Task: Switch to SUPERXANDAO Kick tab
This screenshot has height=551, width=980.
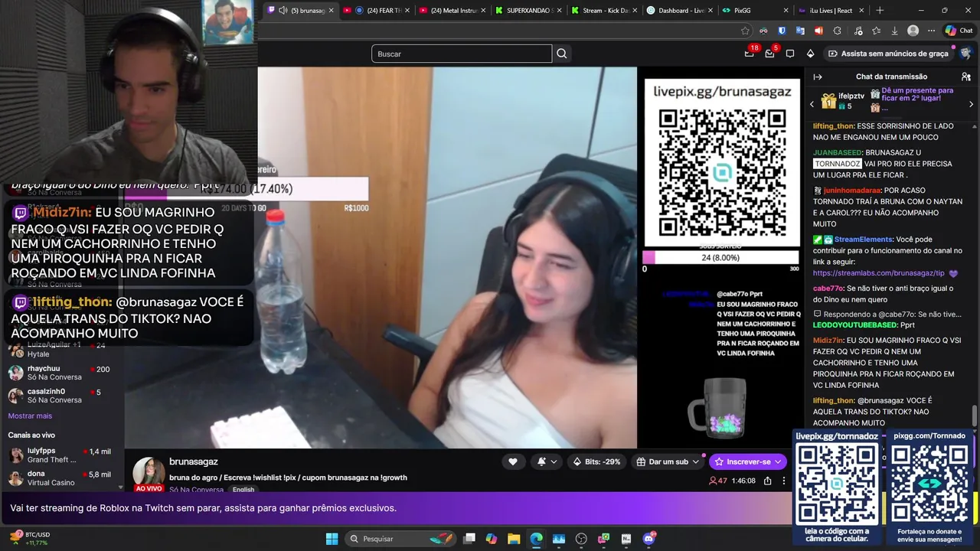Action: coord(528,10)
